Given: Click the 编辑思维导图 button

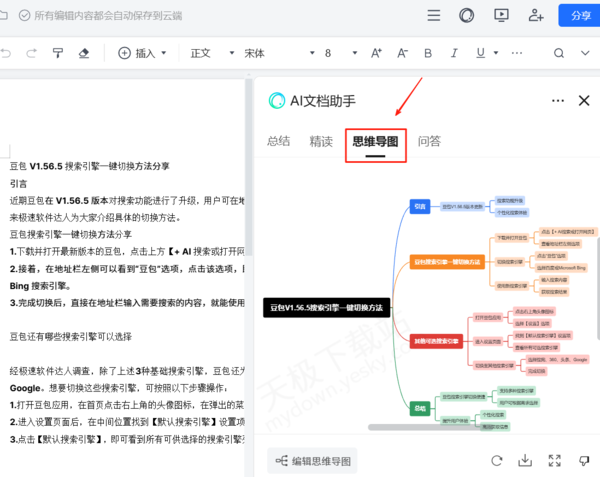Looking at the screenshot, I should (312, 461).
